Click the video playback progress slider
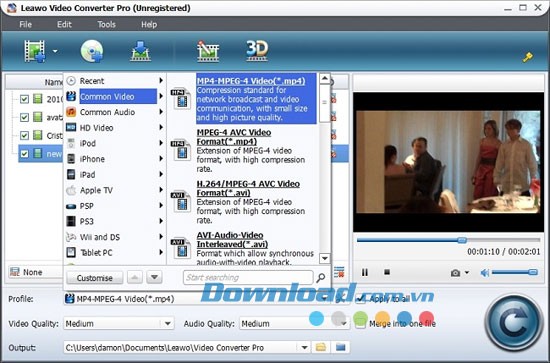The width and height of the screenshot is (550, 363). click(x=448, y=240)
